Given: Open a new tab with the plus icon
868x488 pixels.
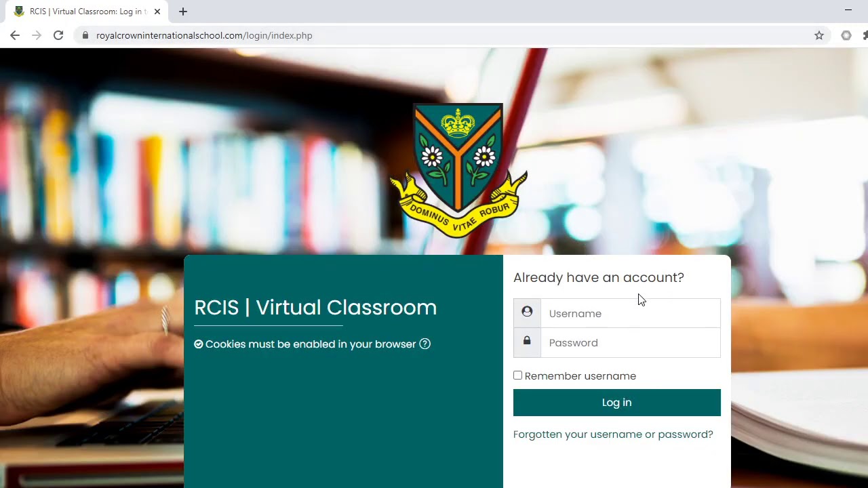Looking at the screenshot, I should [x=183, y=12].
